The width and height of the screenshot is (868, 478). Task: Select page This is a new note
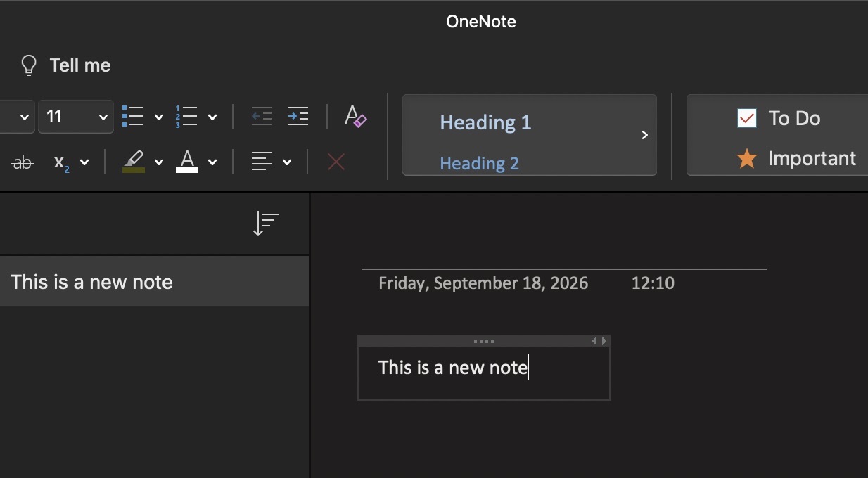tap(155, 281)
